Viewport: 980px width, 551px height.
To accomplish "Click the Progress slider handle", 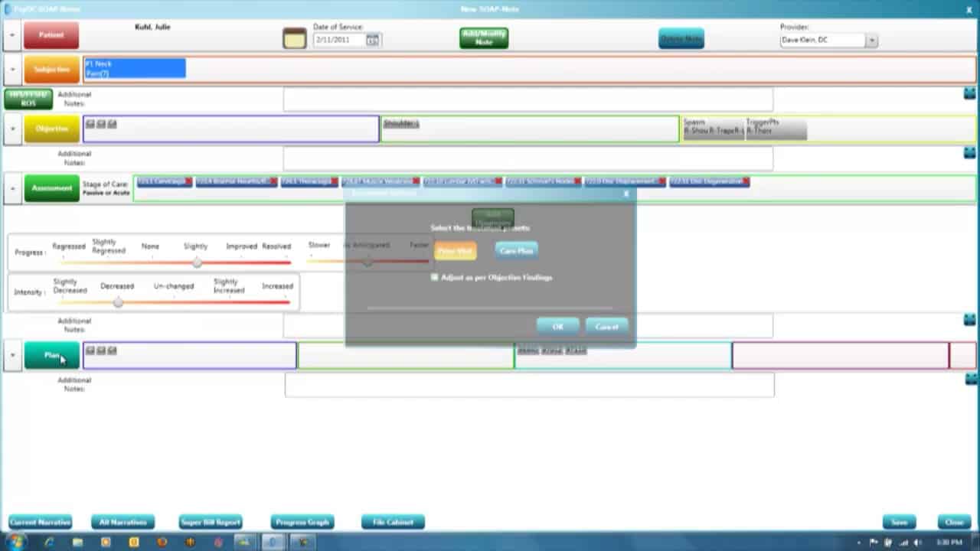I will 197,262.
